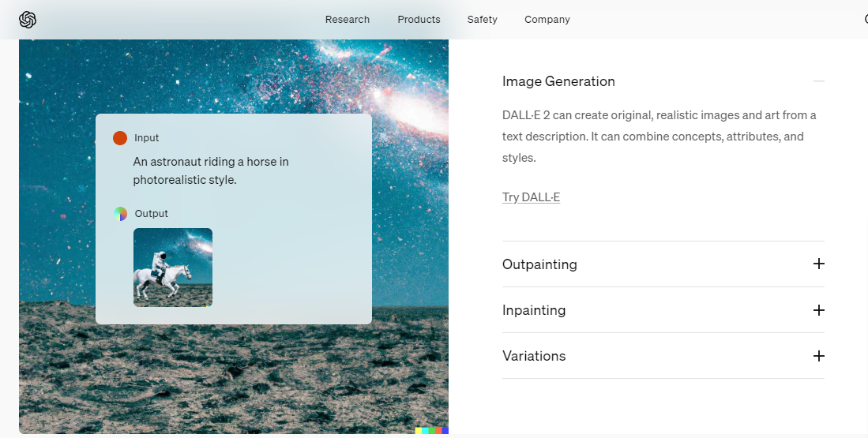Image resolution: width=868 pixels, height=438 pixels.
Task: Click the plus icon next to Variations
Action: 818,356
